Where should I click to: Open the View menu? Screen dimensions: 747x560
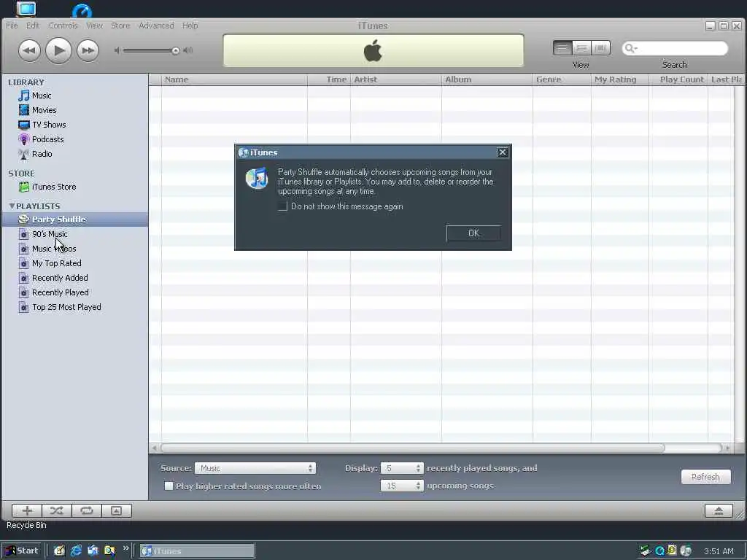pyautogui.click(x=94, y=26)
